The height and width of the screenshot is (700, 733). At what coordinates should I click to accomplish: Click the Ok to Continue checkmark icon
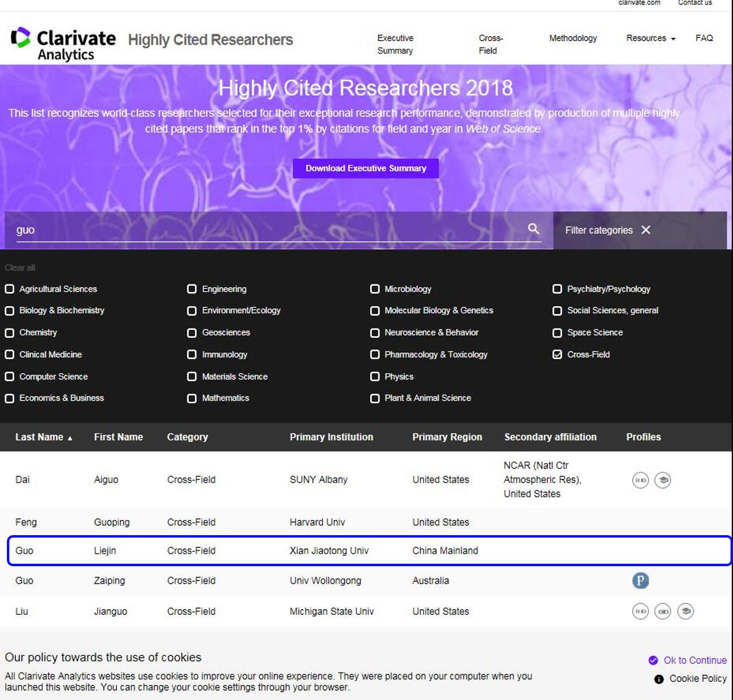pyautogui.click(x=653, y=660)
